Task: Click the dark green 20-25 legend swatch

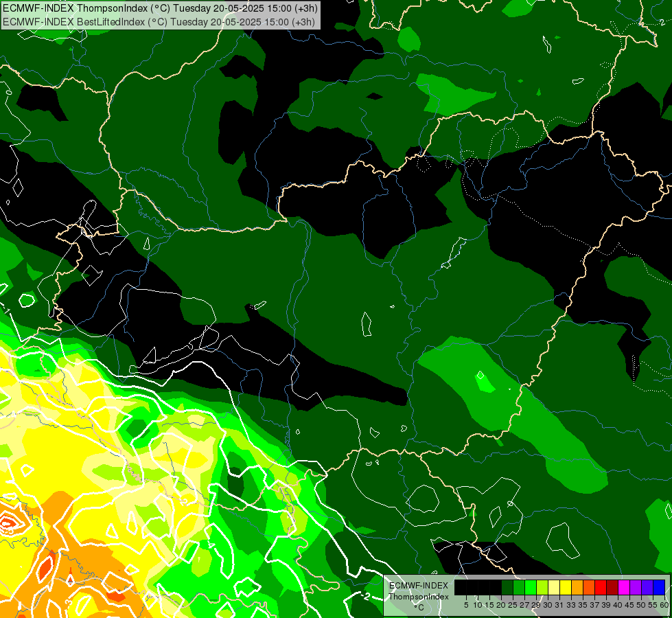Action: (507, 587)
